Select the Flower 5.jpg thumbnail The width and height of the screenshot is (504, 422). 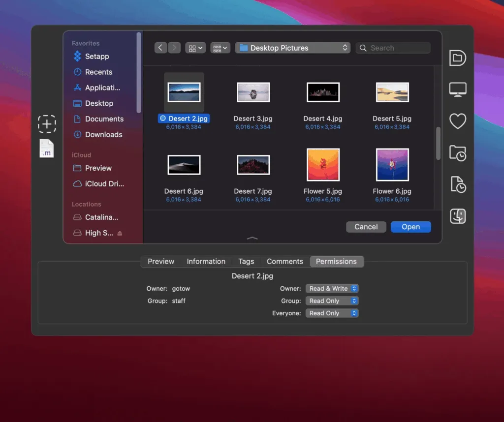pyautogui.click(x=322, y=164)
